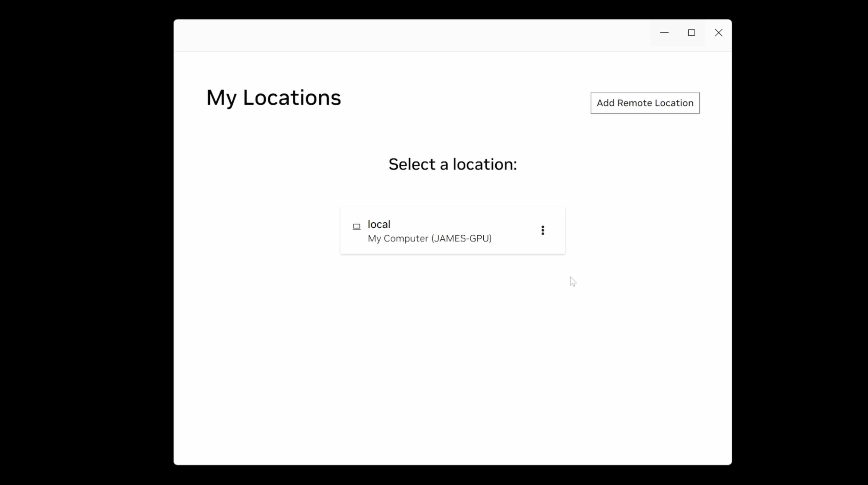Close the My Locations window
The image size is (868, 485).
(718, 33)
